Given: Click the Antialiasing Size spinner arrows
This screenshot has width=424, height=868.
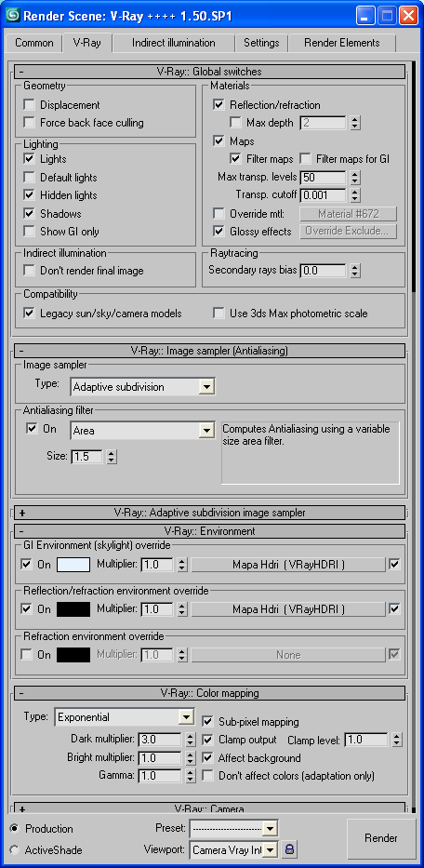Looking at the screenshot, I should 112,457.
